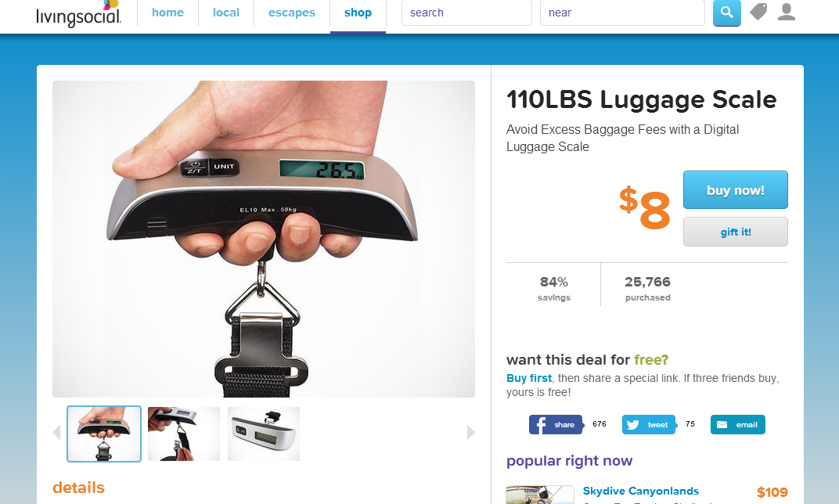Click the LivingSocial logo

point(78,14)
